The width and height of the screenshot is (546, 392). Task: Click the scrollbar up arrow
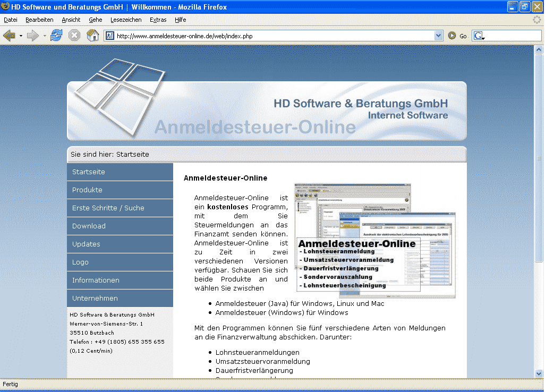tap(539, 50)
